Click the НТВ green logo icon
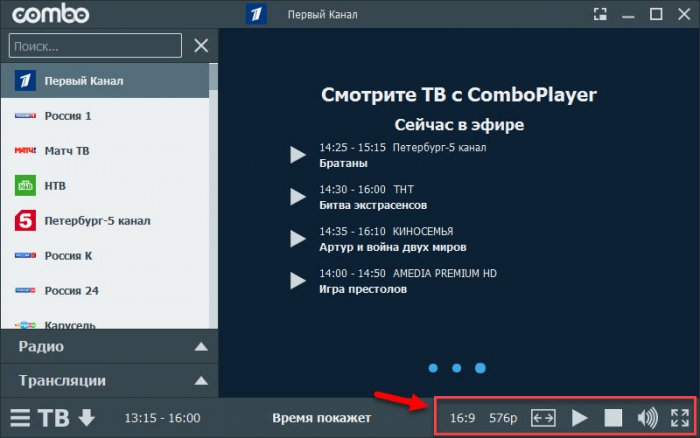This screenshot has height=438, width=700. (x=25, y=185)
